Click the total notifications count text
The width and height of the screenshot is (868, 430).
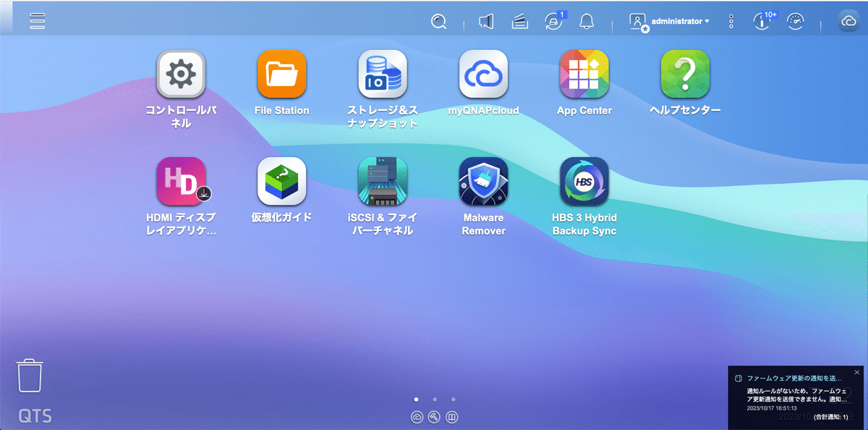click(830, 418)
